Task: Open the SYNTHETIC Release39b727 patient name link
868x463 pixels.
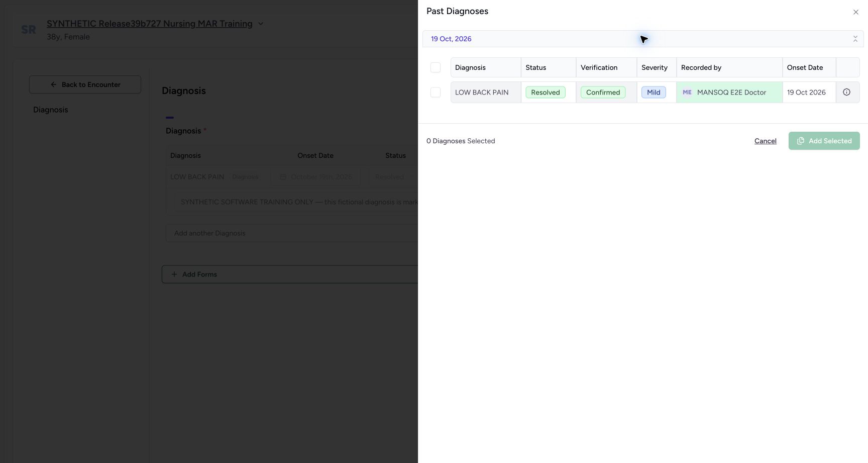Action: [150, 24]
